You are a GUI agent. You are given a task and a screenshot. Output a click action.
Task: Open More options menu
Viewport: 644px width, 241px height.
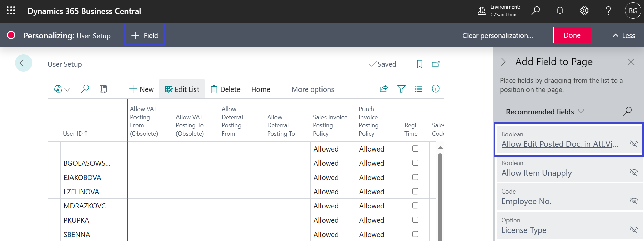pos(313,89)
